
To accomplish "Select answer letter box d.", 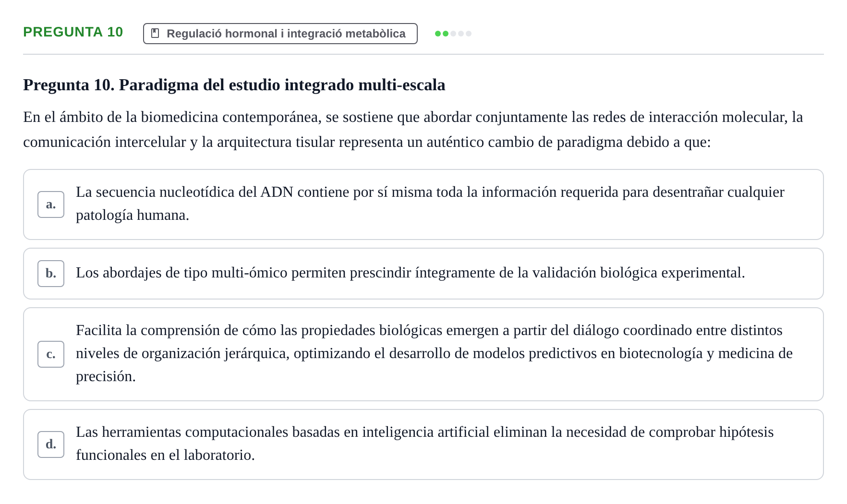I will click(51, 444).
